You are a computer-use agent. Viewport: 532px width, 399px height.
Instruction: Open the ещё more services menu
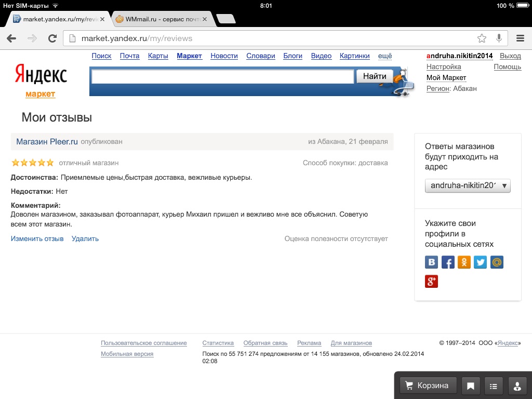[385, 56]
